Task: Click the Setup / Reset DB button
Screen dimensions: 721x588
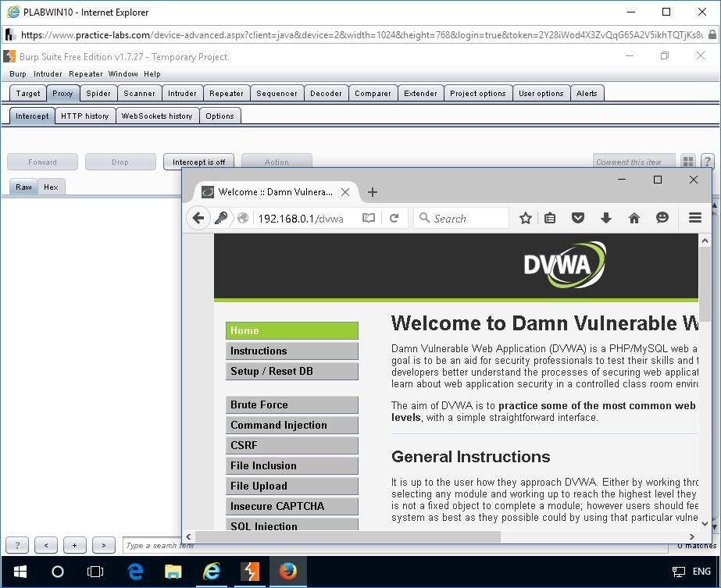Action: coord(291,371)
